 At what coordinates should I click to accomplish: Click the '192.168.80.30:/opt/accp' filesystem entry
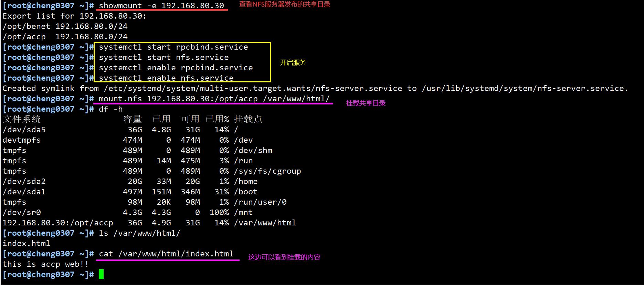point(58,223)
